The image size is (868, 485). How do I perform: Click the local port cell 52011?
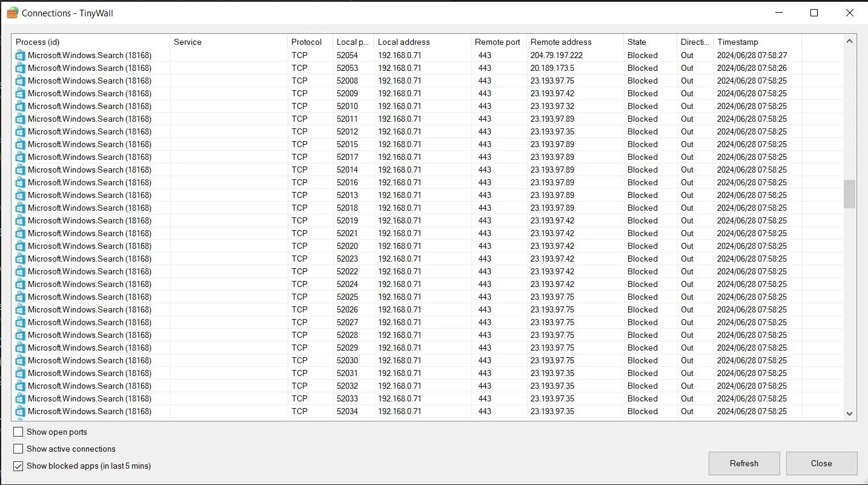(347, 119)
